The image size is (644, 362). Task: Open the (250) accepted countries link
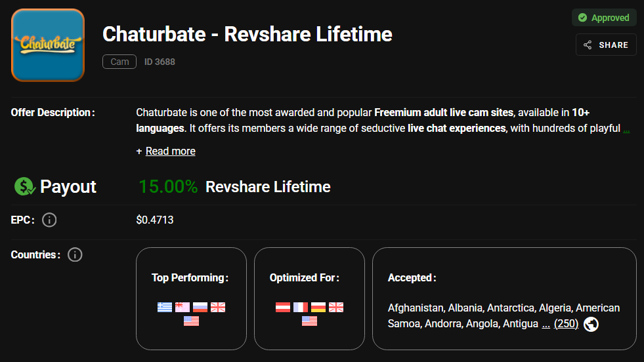[x=566, y=324]
